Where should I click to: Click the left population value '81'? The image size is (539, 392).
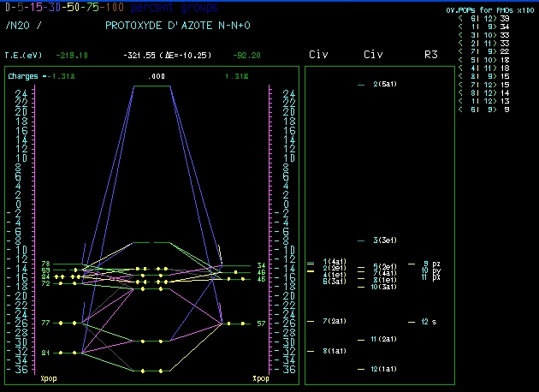click(x=45, y=353)
